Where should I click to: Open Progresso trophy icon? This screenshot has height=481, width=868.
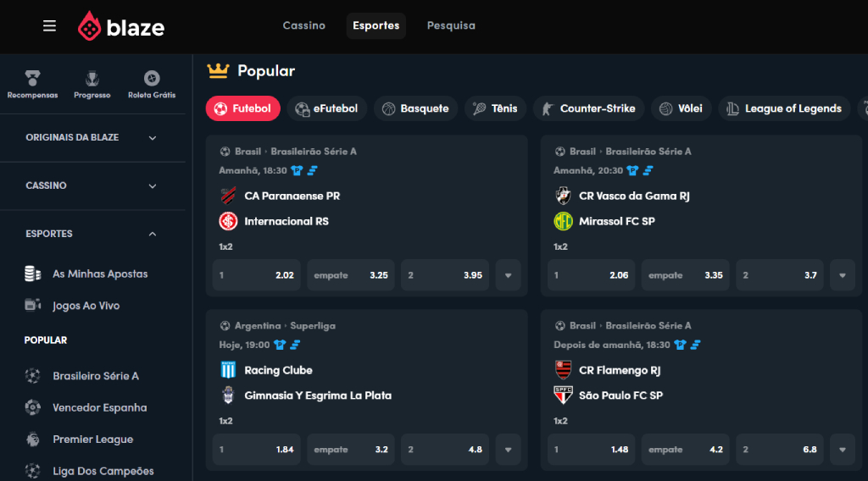click(92, 79)
